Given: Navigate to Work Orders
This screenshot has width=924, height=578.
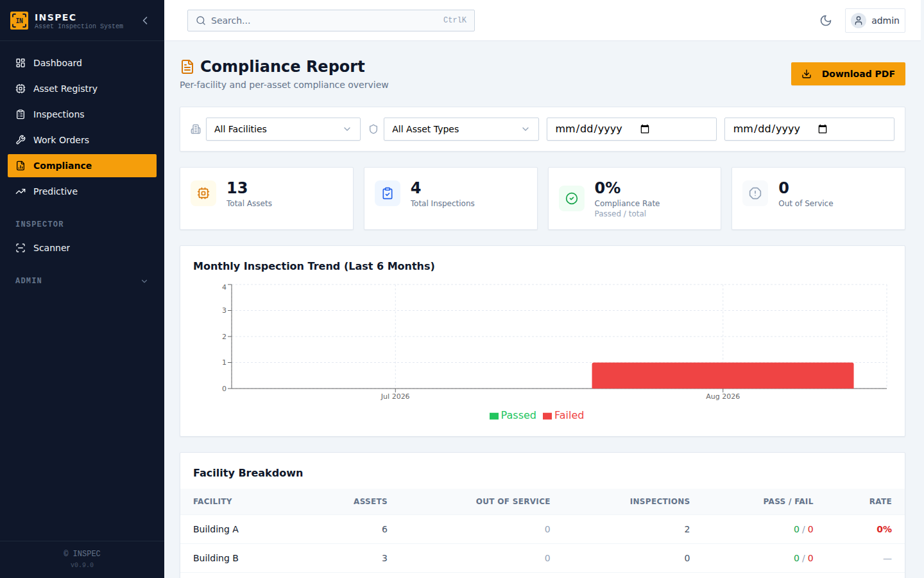Looking at the screenshot, I should [82, 140].
